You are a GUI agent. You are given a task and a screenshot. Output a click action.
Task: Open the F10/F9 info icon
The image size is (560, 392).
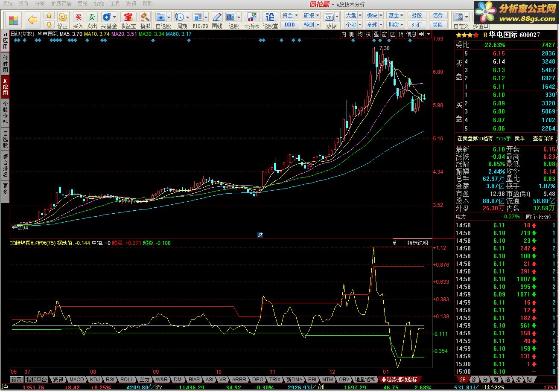click(198, 17)
